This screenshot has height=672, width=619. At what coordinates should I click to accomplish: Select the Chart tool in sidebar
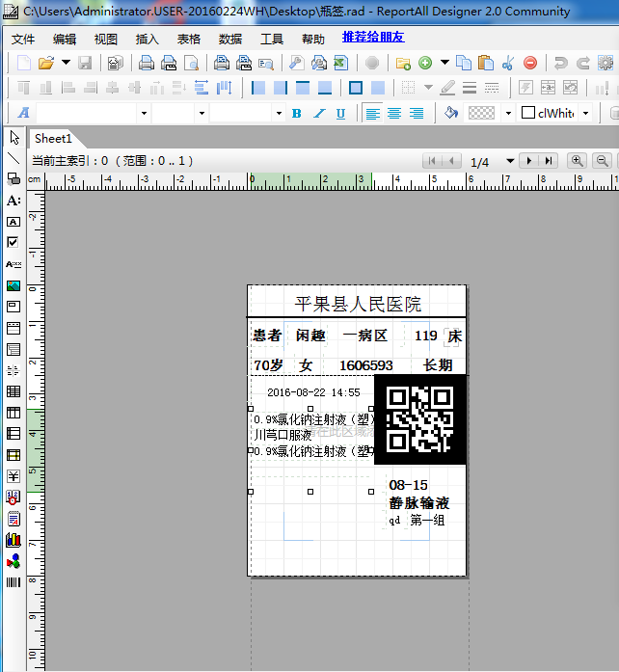pos(13,540)
